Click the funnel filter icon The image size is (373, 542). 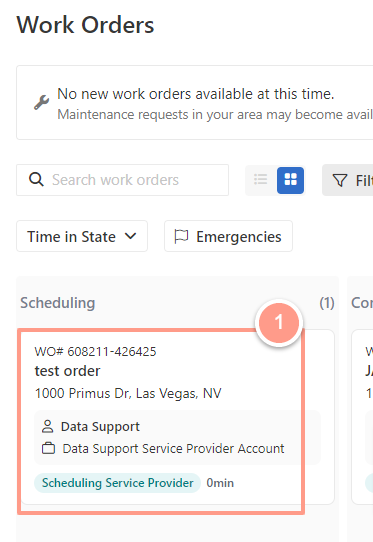340,180
